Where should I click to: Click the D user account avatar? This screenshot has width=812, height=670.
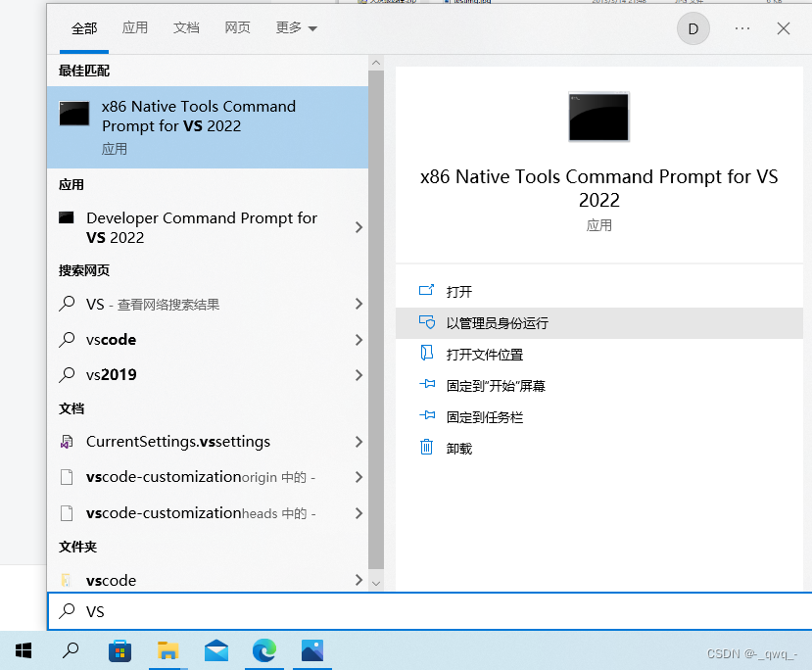pos(693,28)
